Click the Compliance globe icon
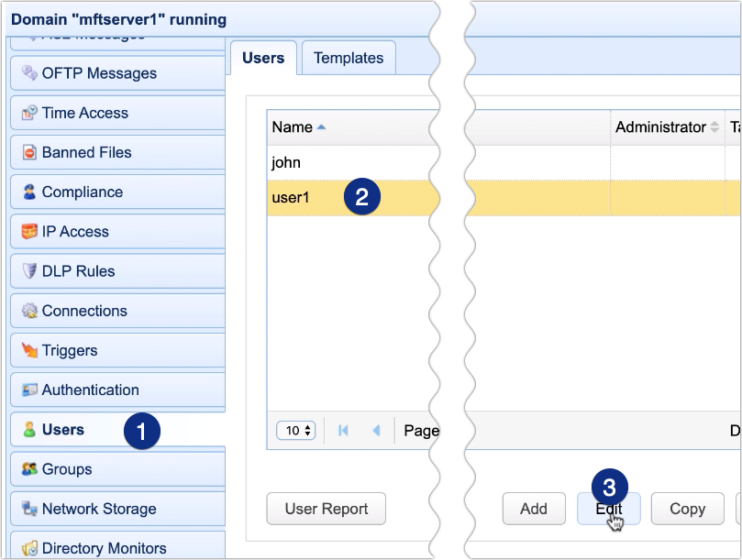 point(29,192)
